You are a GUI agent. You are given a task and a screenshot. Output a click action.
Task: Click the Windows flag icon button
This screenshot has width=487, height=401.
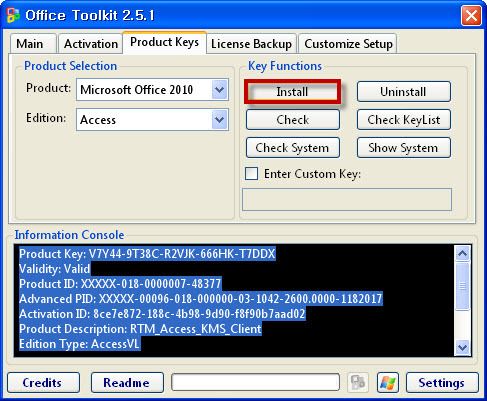pos(388,382)
